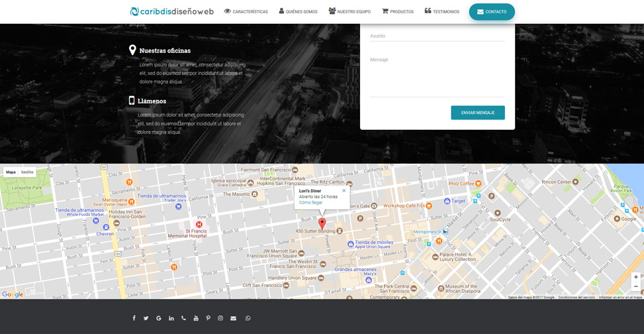644x334 pixels.
Task: Click Informar un error en el mapa
Action: click(620, 297)
